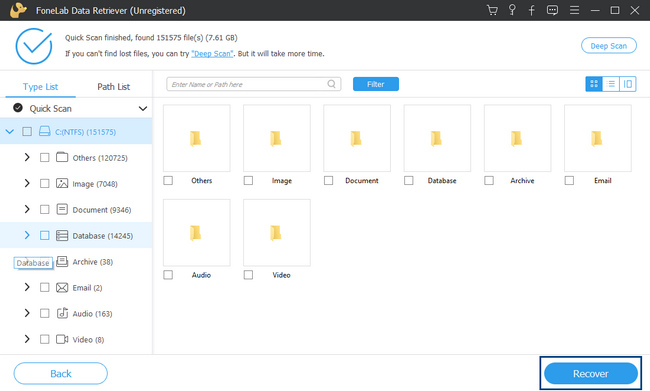Expand the Video (8) node

(27, 339)
